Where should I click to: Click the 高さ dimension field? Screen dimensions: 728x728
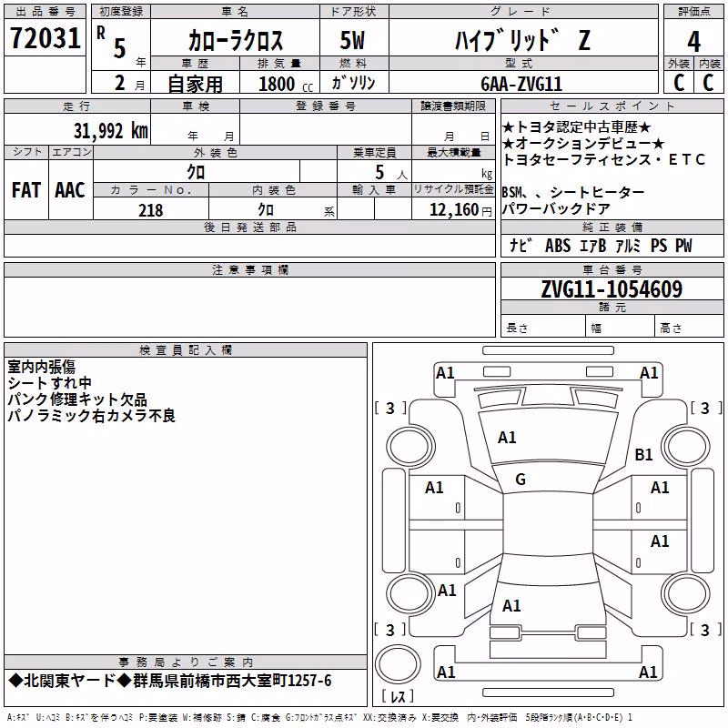click(x=689, y=328)
